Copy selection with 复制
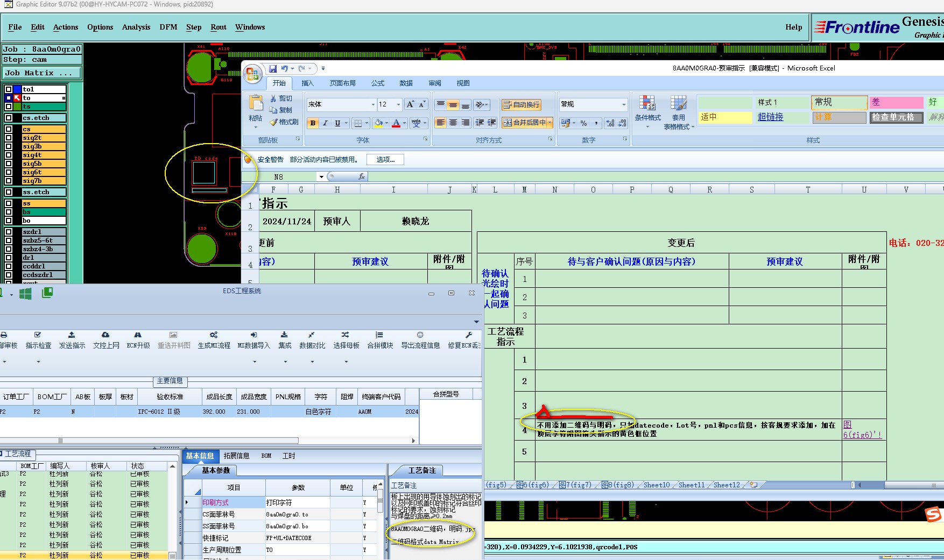Viewport: 944px width, 560px height. click(281, 110)
